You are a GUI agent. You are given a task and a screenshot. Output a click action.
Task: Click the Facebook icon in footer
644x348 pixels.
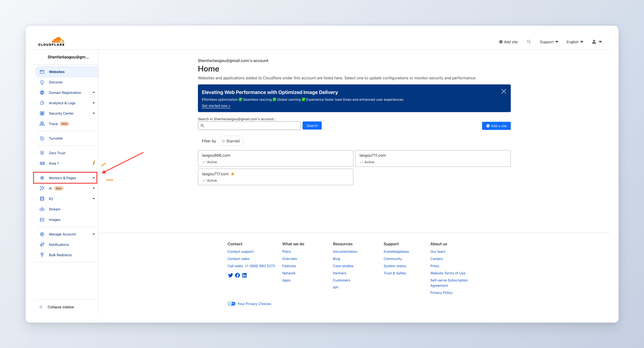pos(237,275)
